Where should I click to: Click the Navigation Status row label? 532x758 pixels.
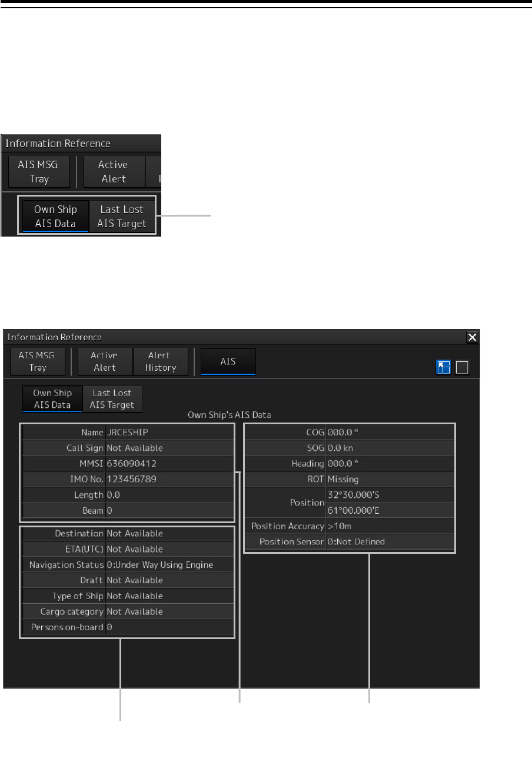[67, 565]
